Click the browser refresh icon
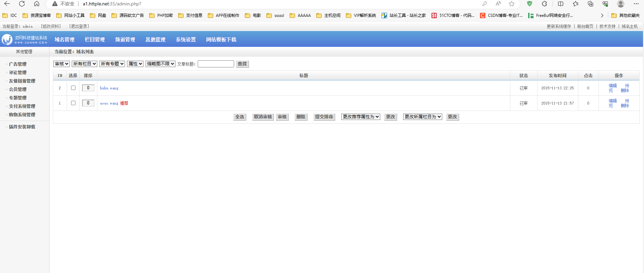 (x=22, y=4)
